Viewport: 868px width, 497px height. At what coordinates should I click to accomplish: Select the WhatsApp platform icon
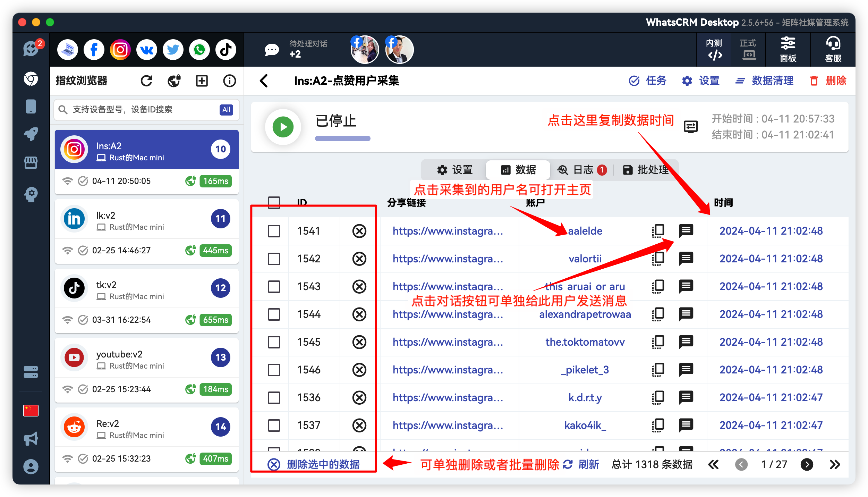pyautogui.click(x=199, y=49)
